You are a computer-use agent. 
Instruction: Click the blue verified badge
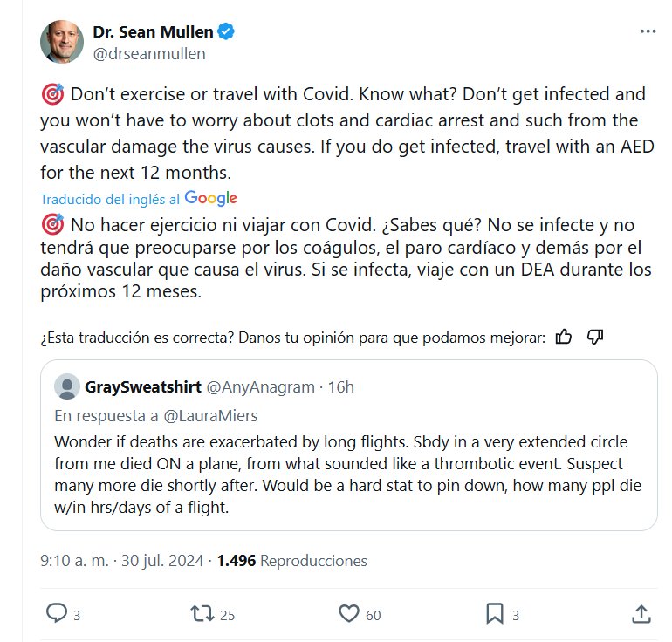pos(225,33)
